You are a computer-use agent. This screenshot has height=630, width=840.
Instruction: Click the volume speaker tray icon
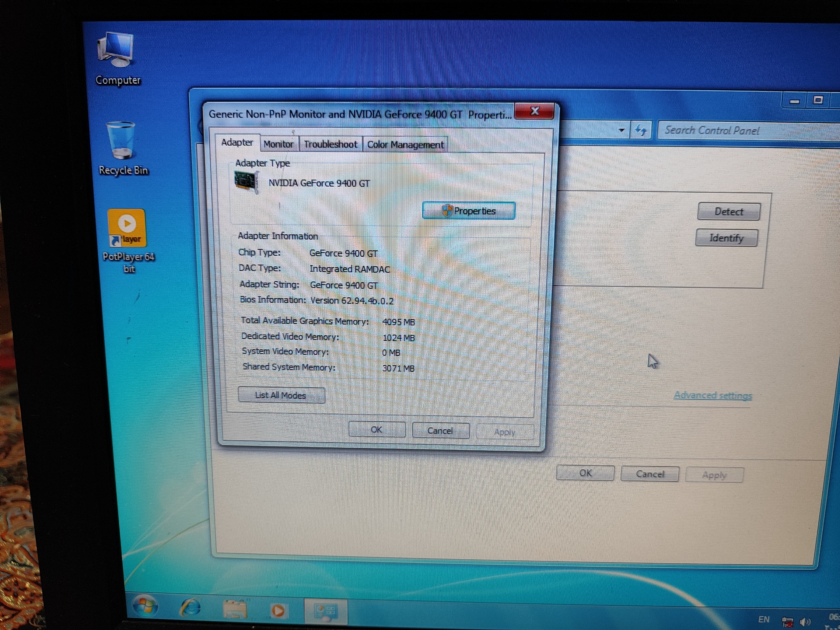coord(805,622)
